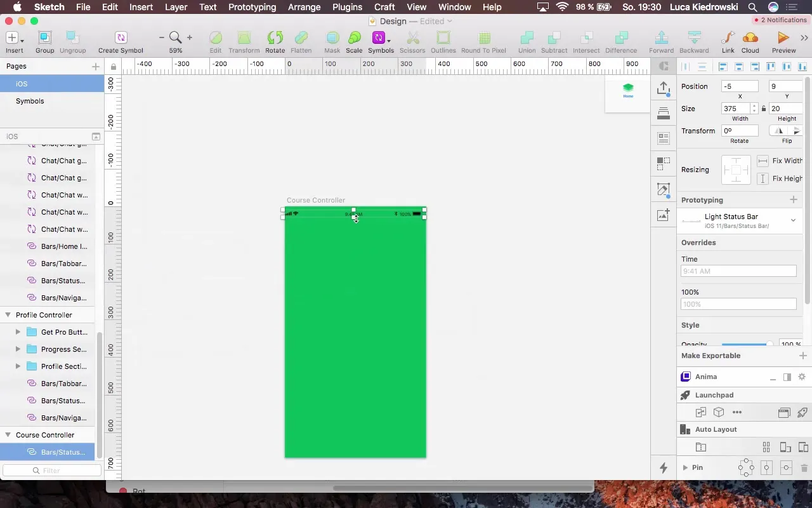Click the Rotate tool icon

click(275, 38)
